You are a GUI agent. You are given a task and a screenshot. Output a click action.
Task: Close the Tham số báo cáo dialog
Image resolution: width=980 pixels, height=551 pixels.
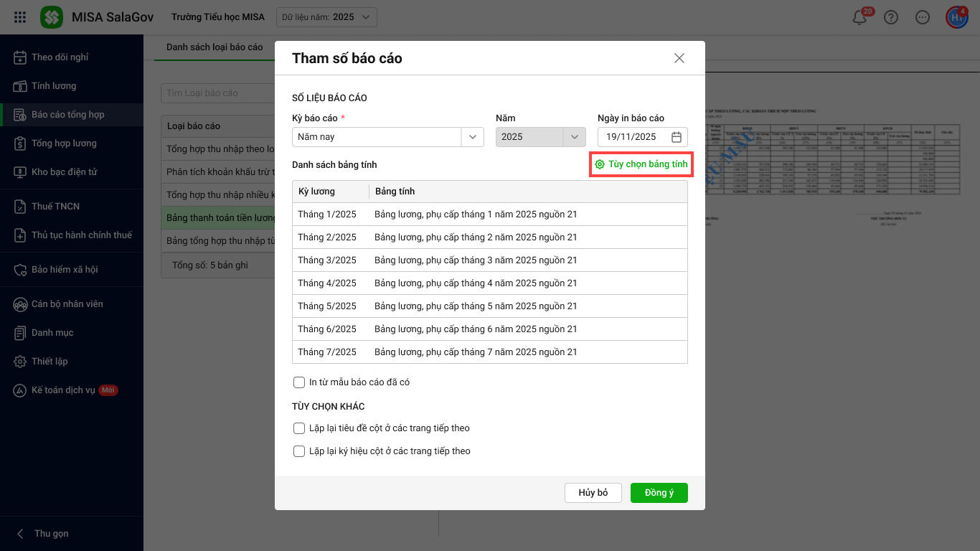click(679, 58)
